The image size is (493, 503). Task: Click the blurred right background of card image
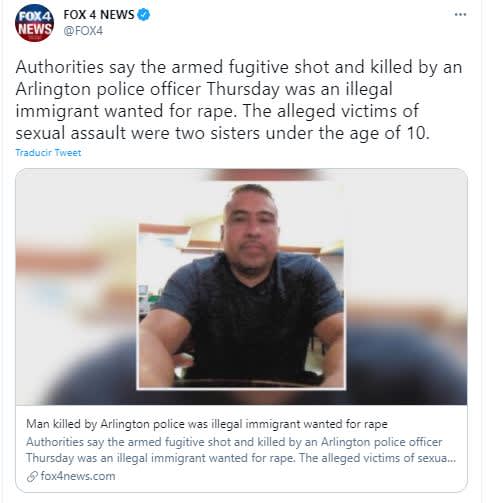(406, 287)
